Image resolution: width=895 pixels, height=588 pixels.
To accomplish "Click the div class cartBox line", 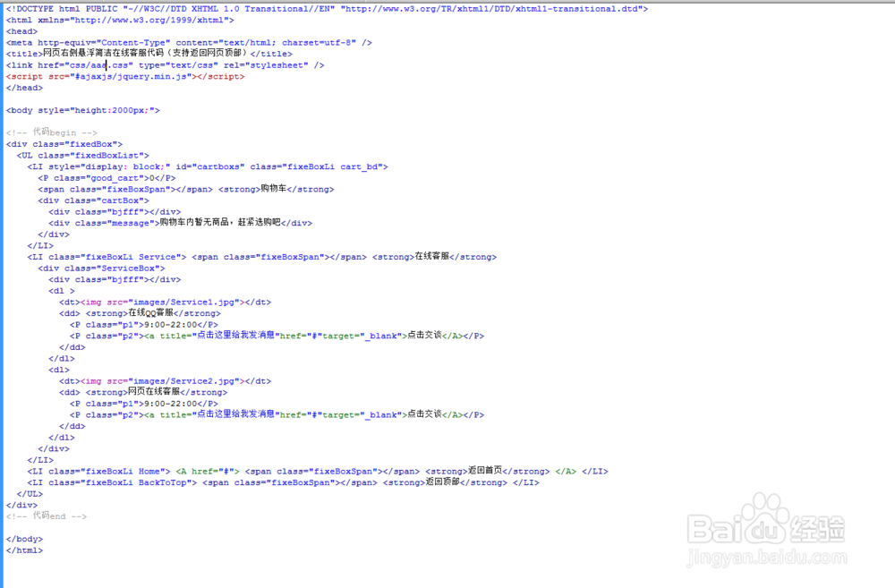I will tap(94, 200).
